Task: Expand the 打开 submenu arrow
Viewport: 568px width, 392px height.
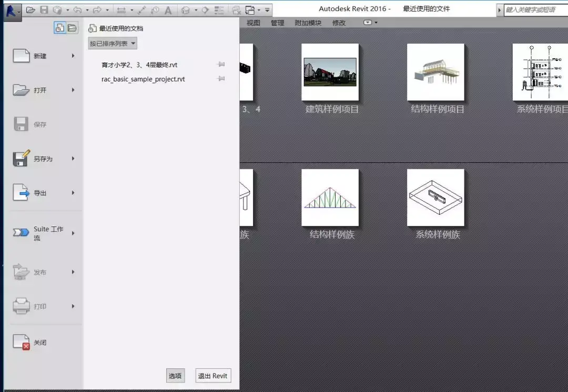Action: click(73, 90)
